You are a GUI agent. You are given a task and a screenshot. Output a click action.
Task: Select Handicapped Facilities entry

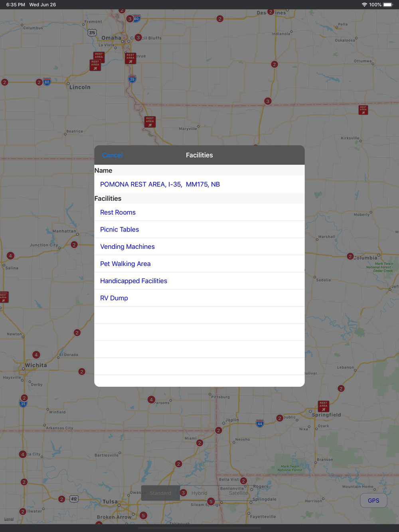tap(199, 281)
